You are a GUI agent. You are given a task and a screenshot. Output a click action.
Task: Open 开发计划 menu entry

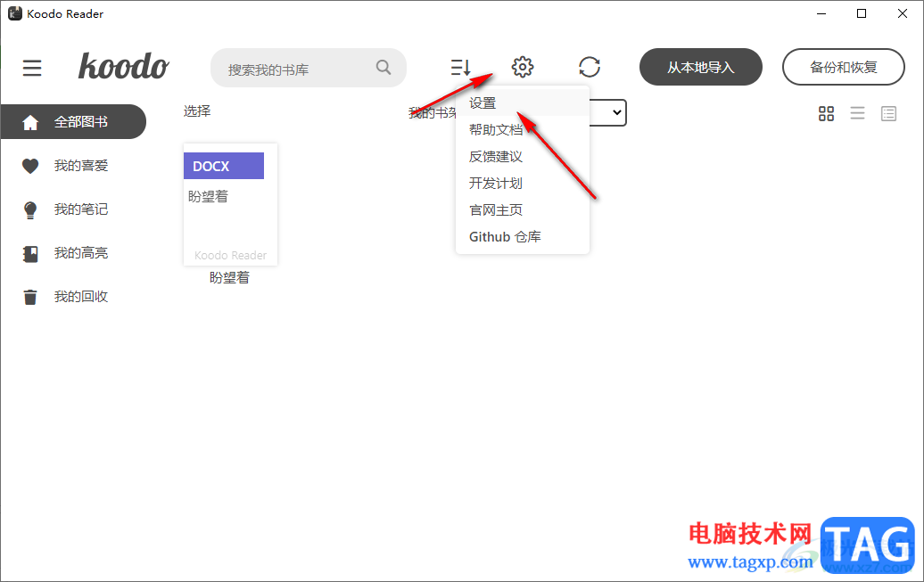click(522, 184)
